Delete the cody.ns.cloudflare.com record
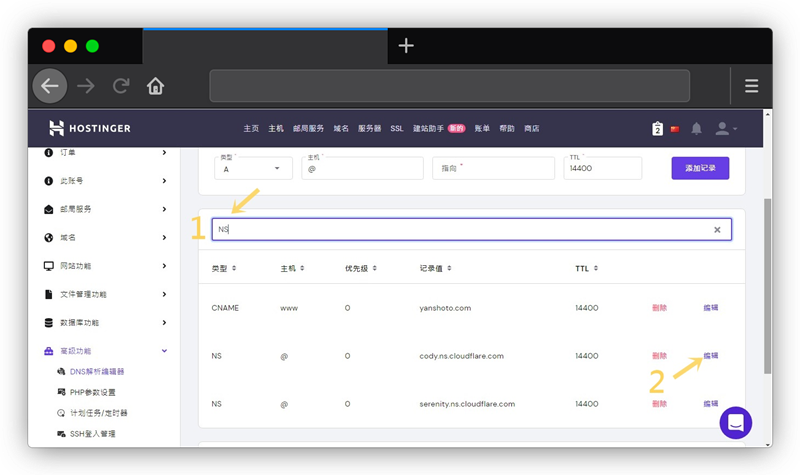 (x=659, y=356)
